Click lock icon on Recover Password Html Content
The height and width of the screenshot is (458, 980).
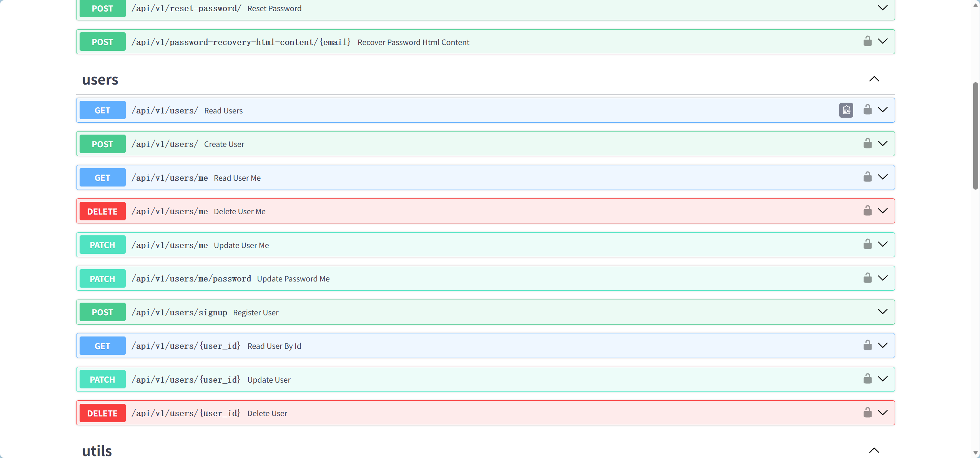(x=867, y=41)
